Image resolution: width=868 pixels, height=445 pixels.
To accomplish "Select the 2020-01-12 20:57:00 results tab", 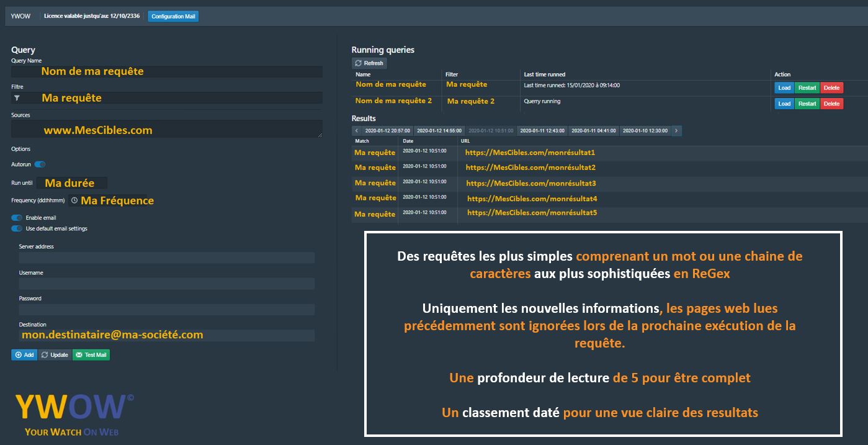I will [x=387, y=131].
